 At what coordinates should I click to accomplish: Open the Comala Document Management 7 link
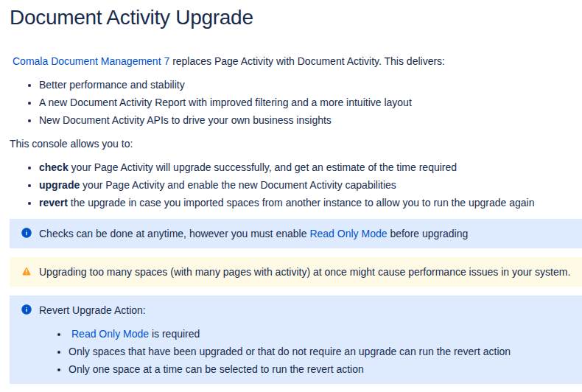click(91, 61)
